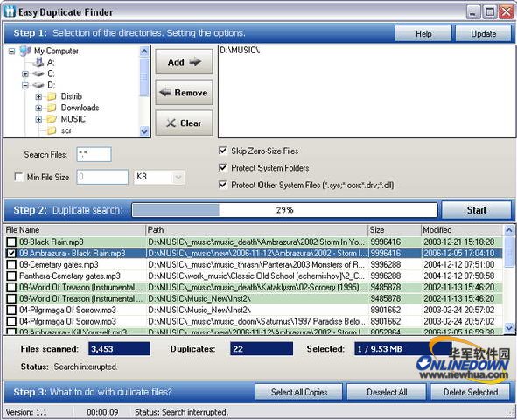This screenshot has height=420, width=517.
Task: Click the Easy Duplicate Finder title bar icon
Action: point(10,12)
